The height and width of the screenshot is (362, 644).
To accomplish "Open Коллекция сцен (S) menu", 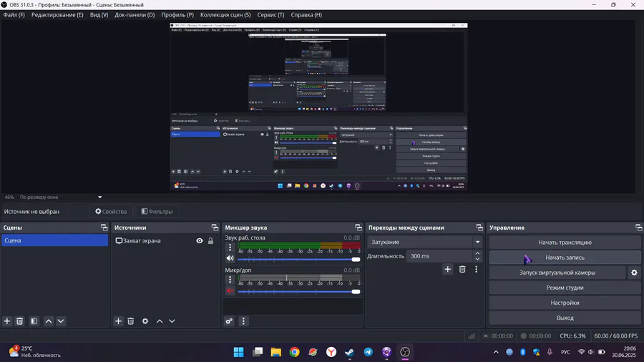I will click(x=225, y=15).
